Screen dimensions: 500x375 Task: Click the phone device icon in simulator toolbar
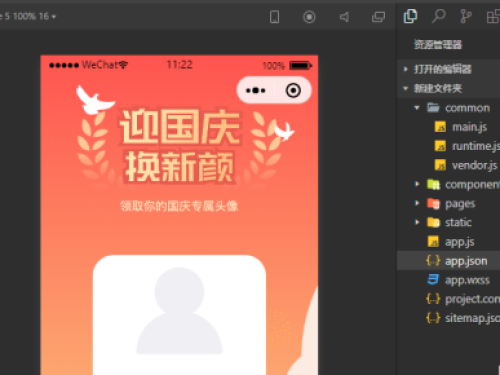(x=274, y=17)
